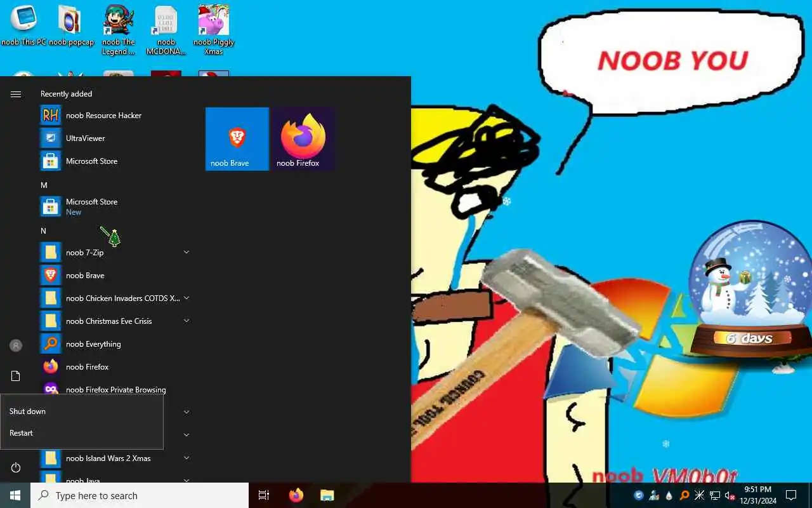This screenshot has width=812, height=508.
Task: Expand the Start menu hamburger button
Action: pos(16,94)
